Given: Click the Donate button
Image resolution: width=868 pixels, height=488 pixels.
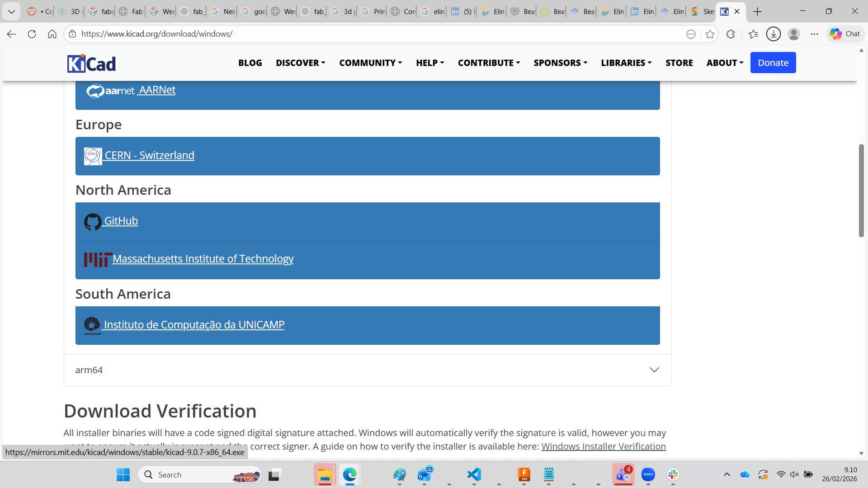Looking at the screenshot, I should (773, 62).
